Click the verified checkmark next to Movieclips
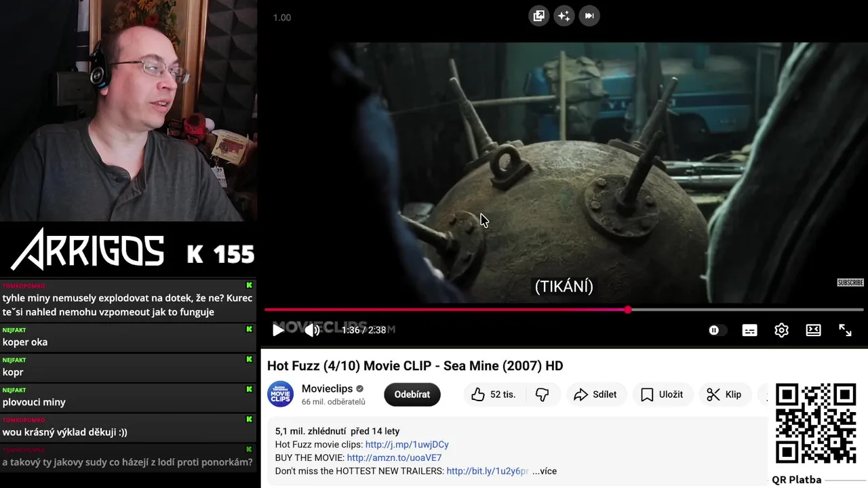This screenshot has width=868, height=488. pyautogui.click(x=360, y=389)
